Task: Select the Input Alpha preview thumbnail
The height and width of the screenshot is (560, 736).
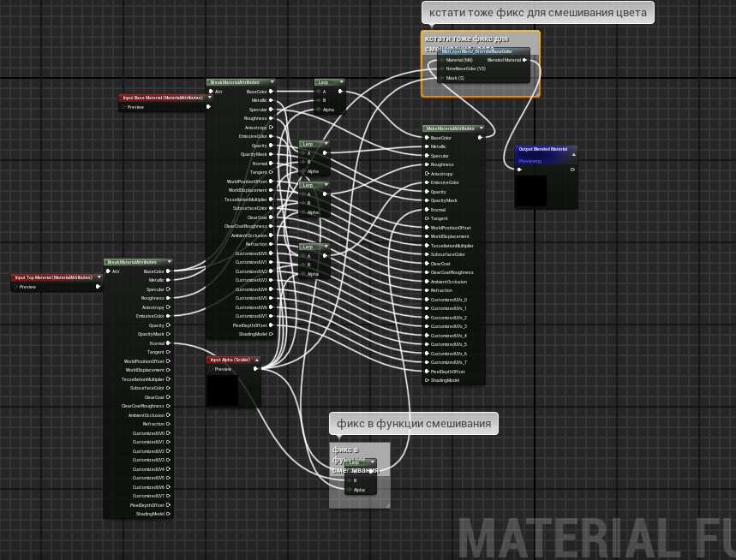Action: (223, 390)
